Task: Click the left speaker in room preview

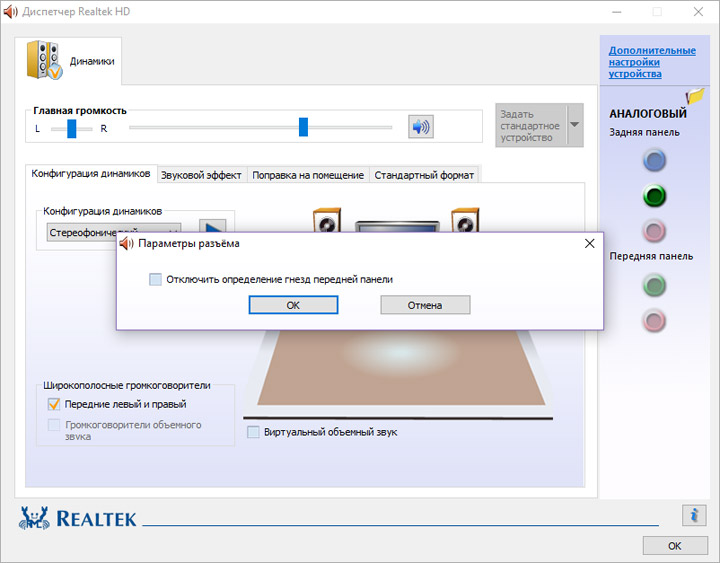Action: 326,220
